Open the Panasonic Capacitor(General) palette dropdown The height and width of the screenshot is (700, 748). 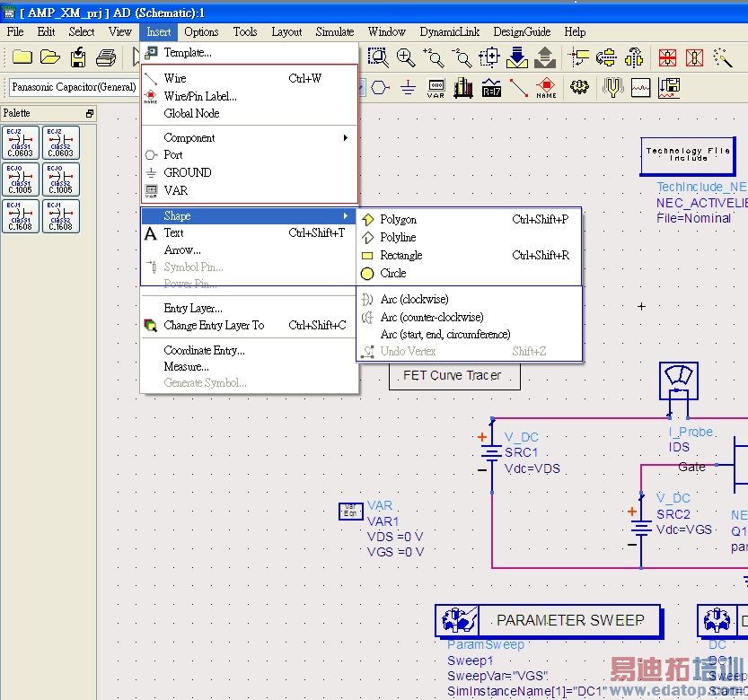(x=72, y=87)
